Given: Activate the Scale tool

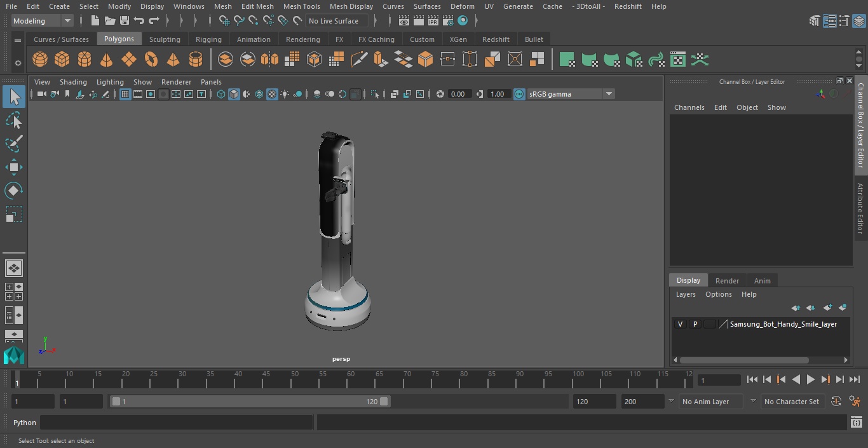Looking at the screenshot, I should click(13, 214).
